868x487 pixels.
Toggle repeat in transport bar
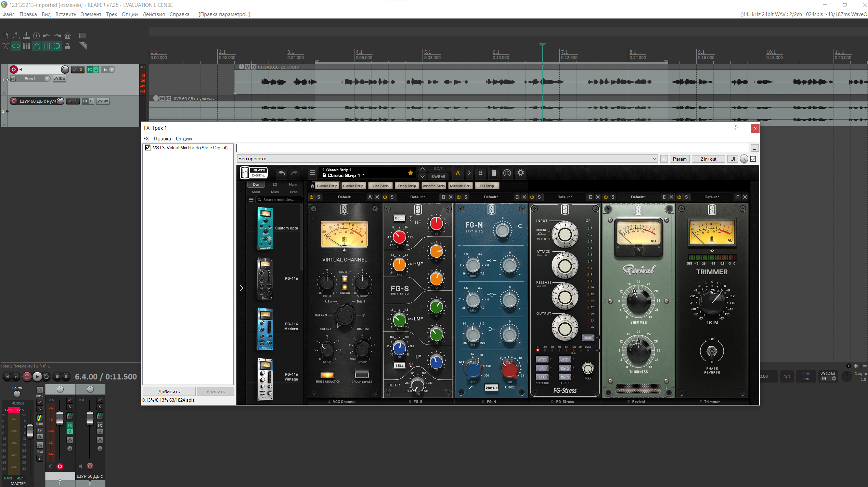pos(47,377)
